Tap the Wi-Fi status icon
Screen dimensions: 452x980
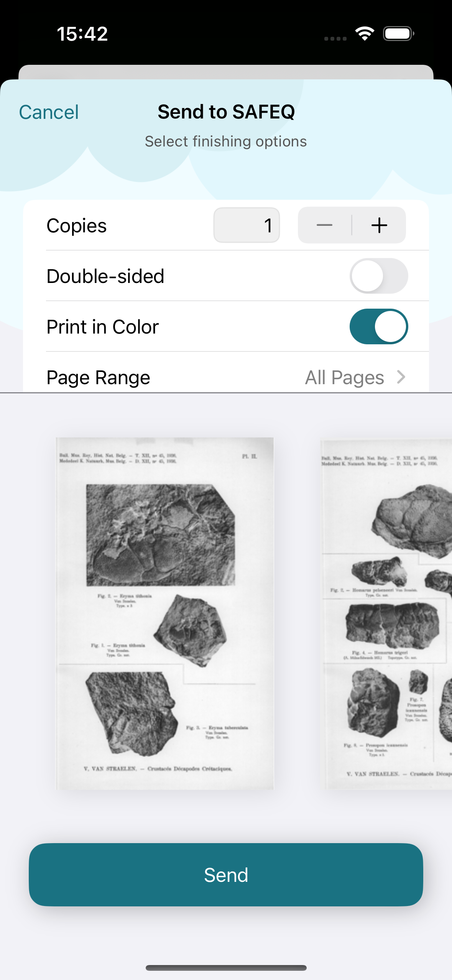point(365,34)
